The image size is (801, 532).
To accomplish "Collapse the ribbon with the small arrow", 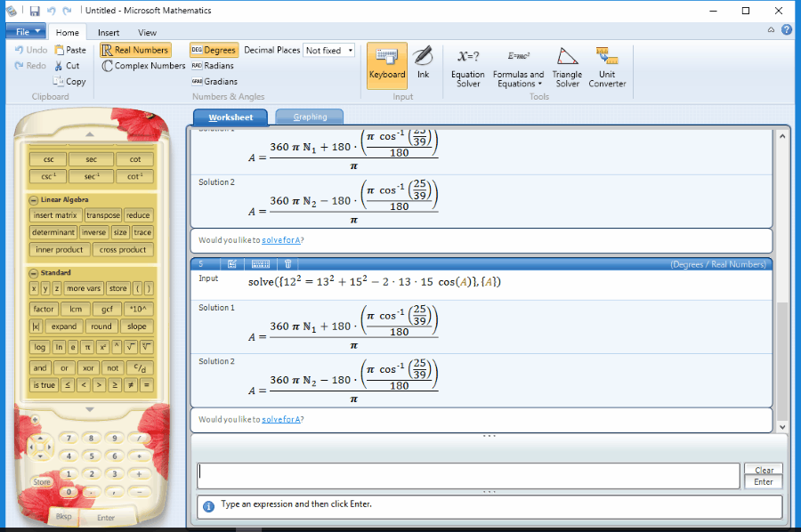I will 771,30.
